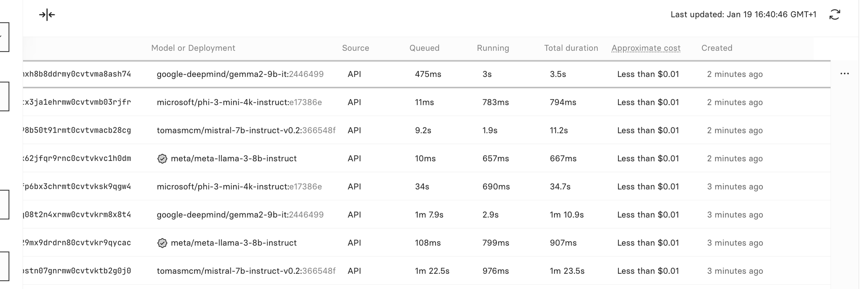Click the Queued column header
Viewport: 868px width, 289px height.
click(424, 48)
